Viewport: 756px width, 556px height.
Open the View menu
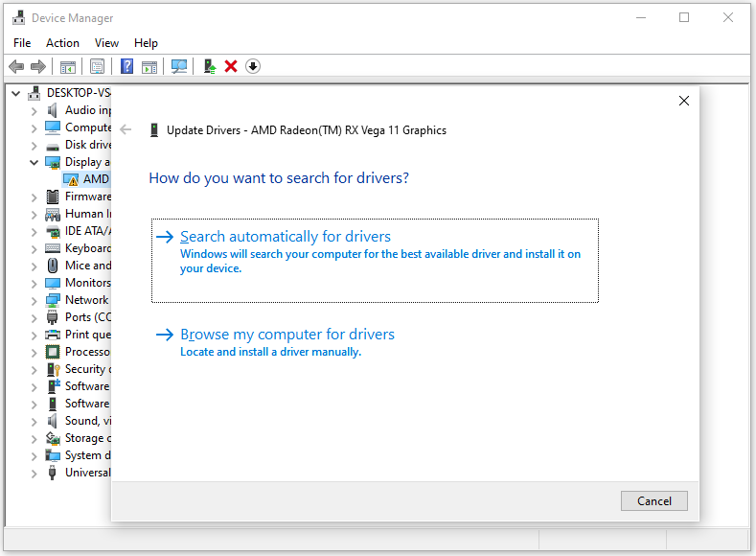[106, 43]
